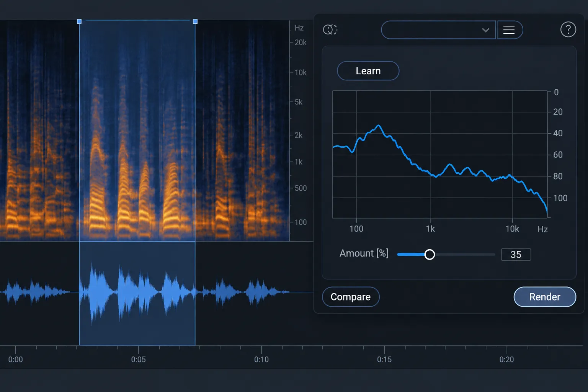Image resolution: width=588 pixels, height=392 pixels.
Task: Expand the empty preset dropdown
Action: pos(438,30)
